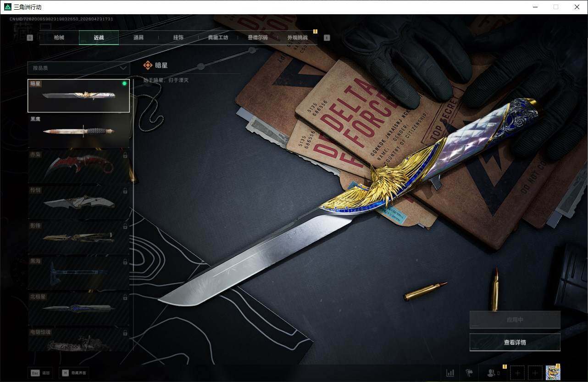Click the flag icon in bottom bar
588x382 pixels.
click(469, 373)
